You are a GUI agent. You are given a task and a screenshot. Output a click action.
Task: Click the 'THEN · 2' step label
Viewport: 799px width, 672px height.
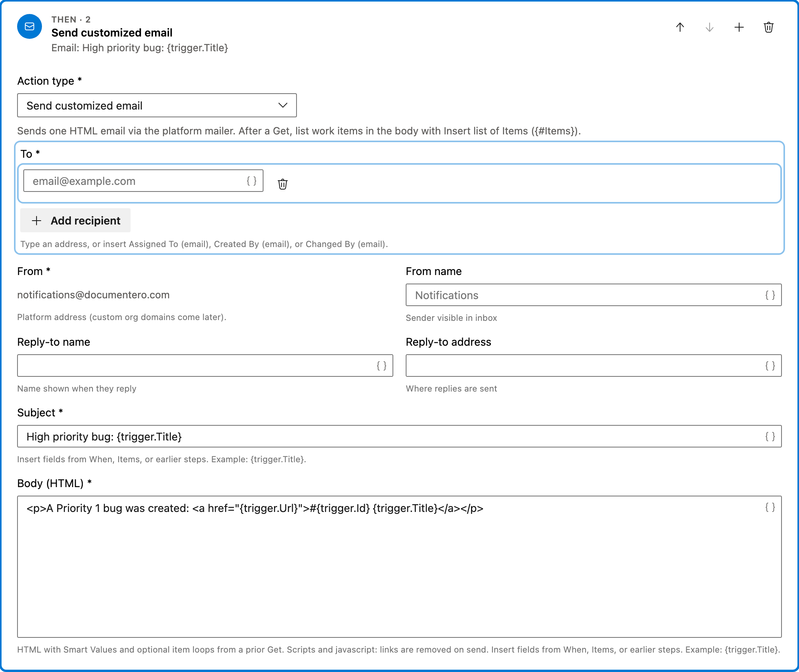(71, 19)
